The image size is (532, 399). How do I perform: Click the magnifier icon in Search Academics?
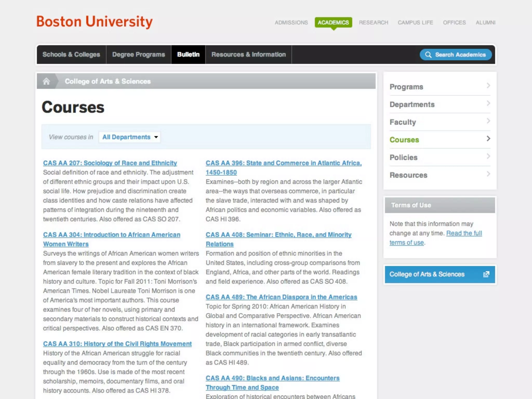pos(428,55)
